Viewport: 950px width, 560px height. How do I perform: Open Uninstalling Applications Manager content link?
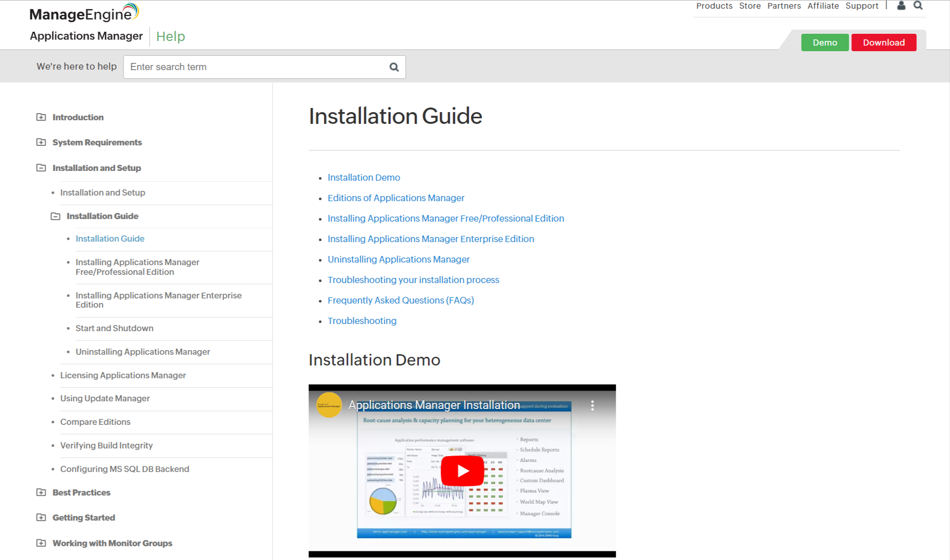pyautogui.click(x=398, y=260)
